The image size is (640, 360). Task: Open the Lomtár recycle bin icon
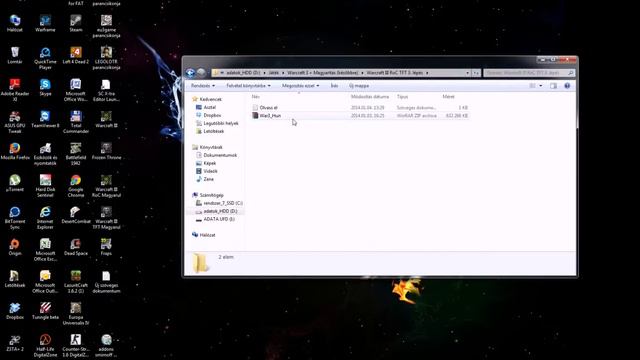tap(15, 56)
